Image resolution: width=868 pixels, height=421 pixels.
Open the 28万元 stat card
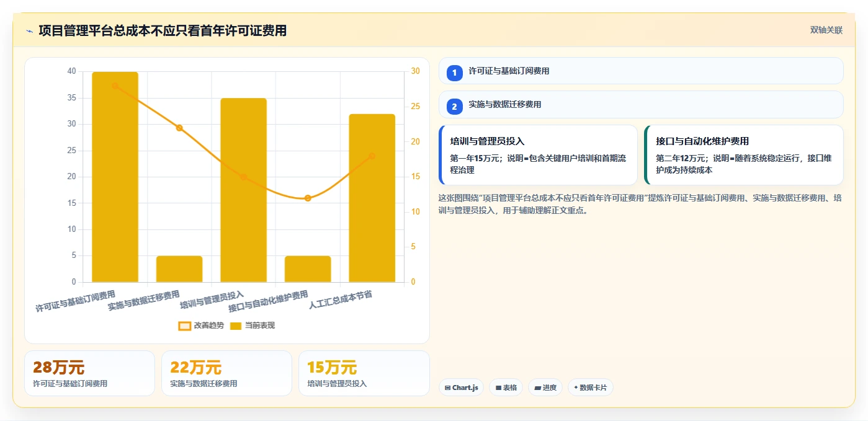pos(89,373)
